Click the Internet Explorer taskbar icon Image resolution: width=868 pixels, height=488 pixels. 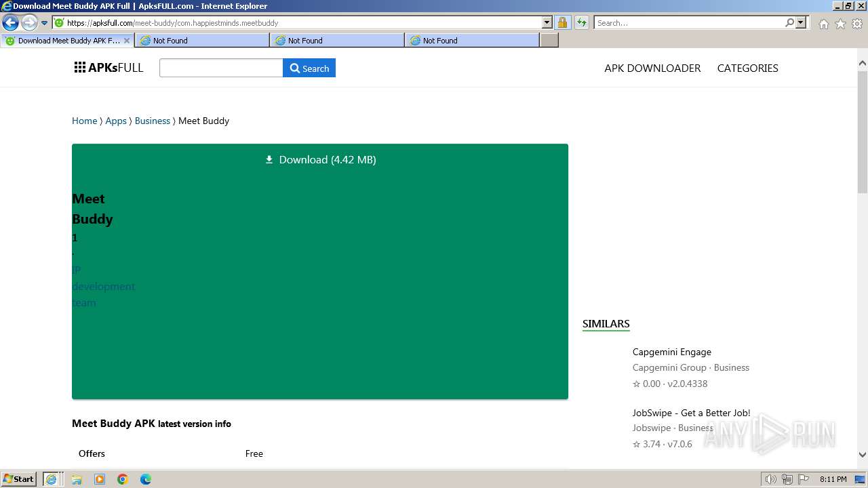(x=51, y=479)
